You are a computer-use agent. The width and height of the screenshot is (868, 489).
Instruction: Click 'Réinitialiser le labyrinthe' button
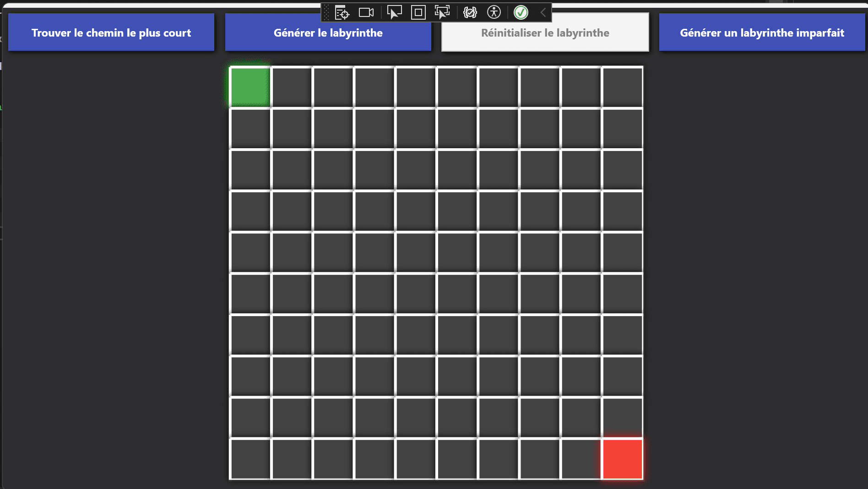click(x=545, y=32)
